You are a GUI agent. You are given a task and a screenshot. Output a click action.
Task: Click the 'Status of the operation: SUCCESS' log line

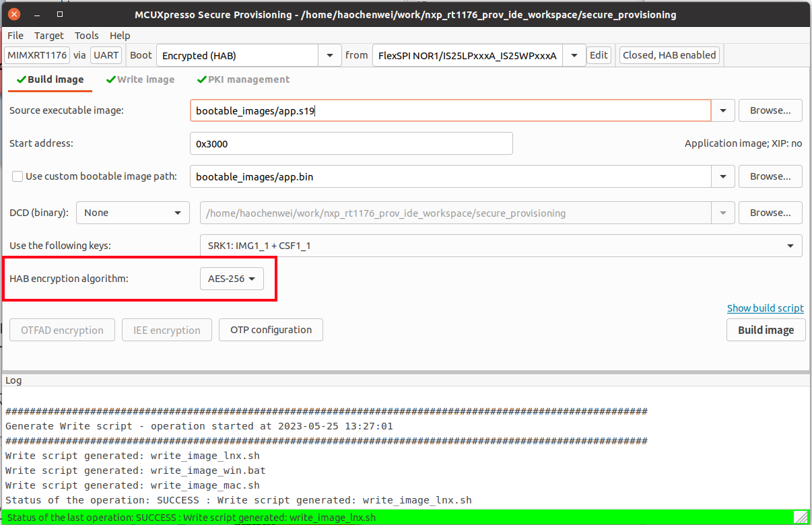pos(238,500)
